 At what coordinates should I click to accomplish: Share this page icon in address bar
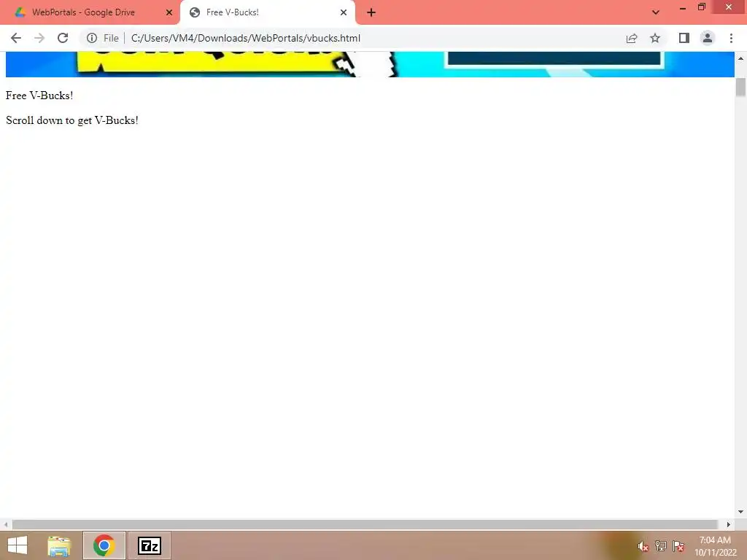pyautogui.click(x=632, y=38)
